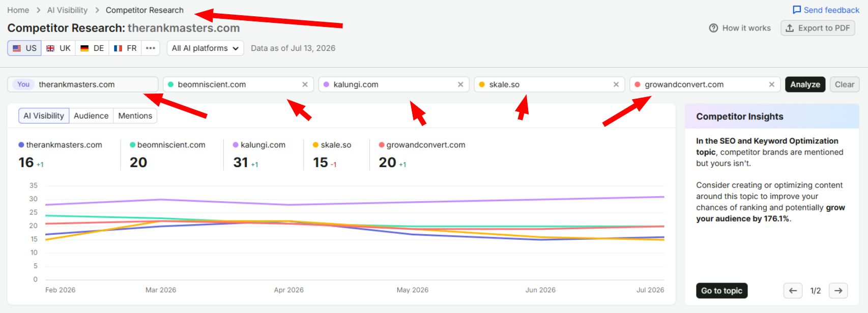Click the kalungi.com score value 31
This screenshot has width=868, height=313.
pyautogui.click(x=241, y=163)
